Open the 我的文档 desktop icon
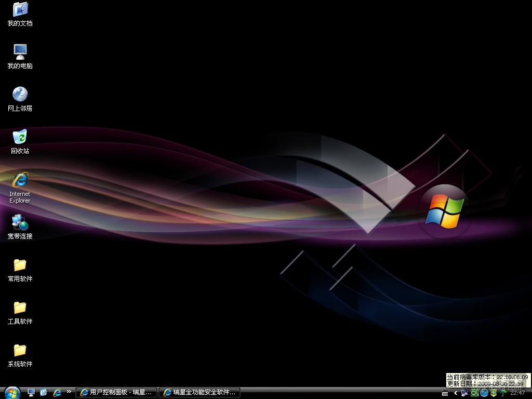 click(x=20, y=14)
